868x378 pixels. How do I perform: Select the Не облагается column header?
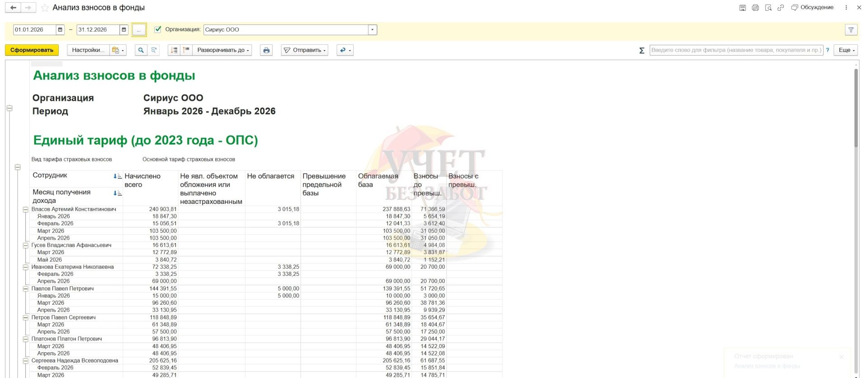click(273, 189)
